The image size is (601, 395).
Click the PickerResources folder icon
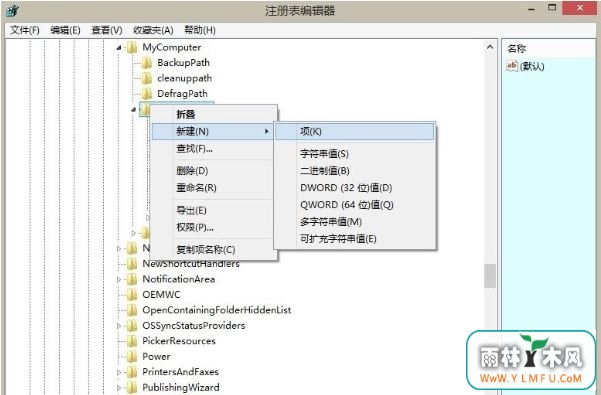click(131, 341)
